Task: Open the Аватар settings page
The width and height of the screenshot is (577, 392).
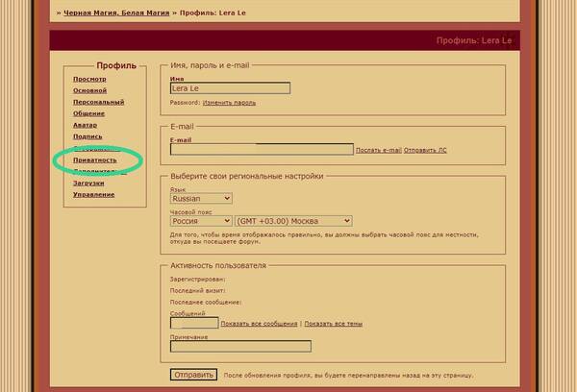Action: pyautogui.click(x=85, y=125)
